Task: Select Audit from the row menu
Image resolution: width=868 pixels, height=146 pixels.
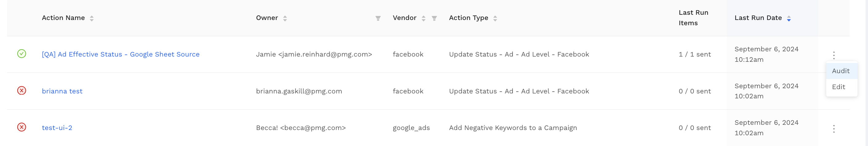Action: tap(840, 71)
